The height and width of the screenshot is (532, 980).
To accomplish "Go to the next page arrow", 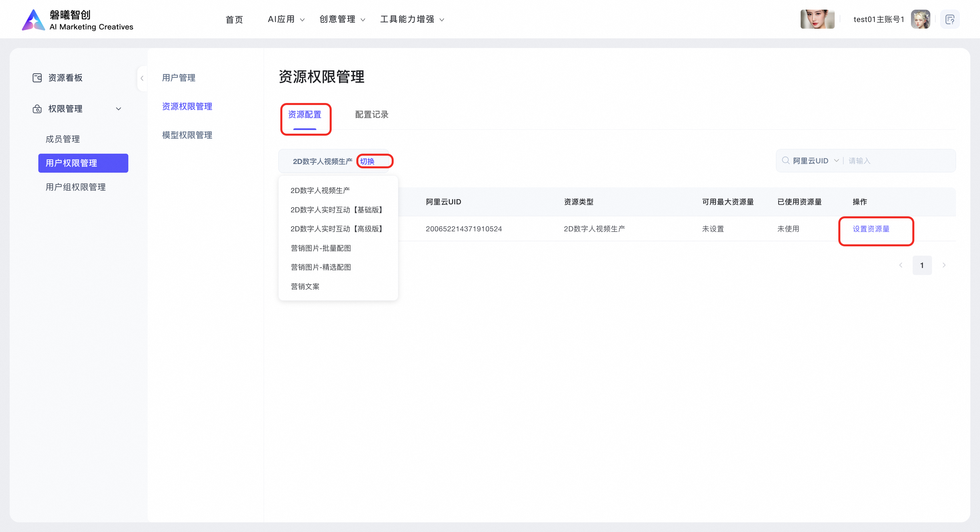I will tap(944, 265).
